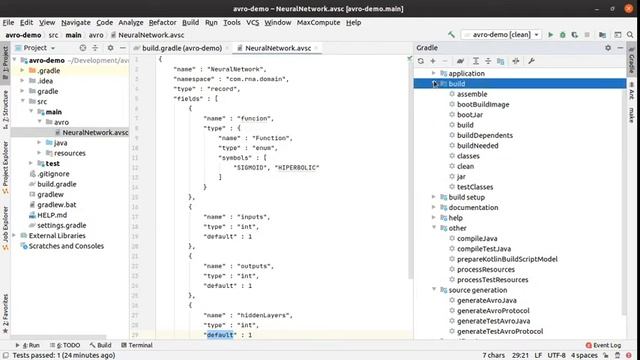This screenshot has height=360, width=640.
Task: Select the bootJar Gradle task
Action: click(469, 115)
